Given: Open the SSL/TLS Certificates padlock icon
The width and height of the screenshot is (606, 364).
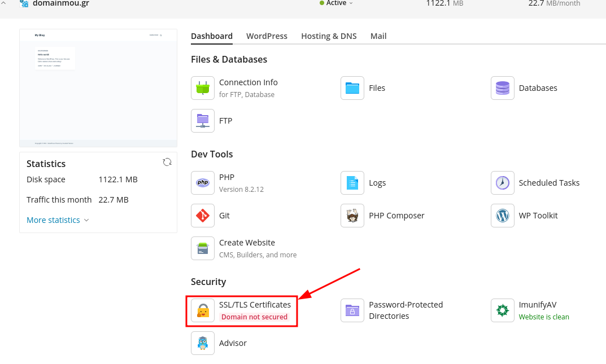Looking at the screenshot, I should click(x=203, y=310).
